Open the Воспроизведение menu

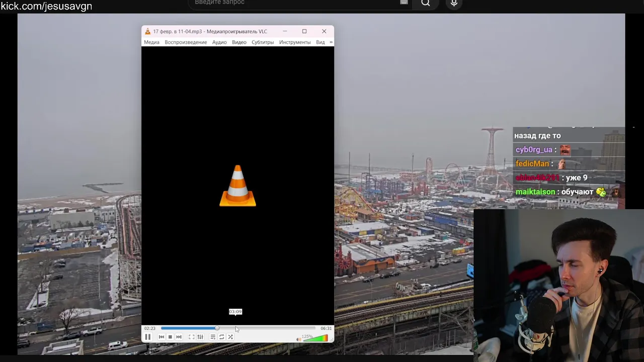click(x=186, y=42)
